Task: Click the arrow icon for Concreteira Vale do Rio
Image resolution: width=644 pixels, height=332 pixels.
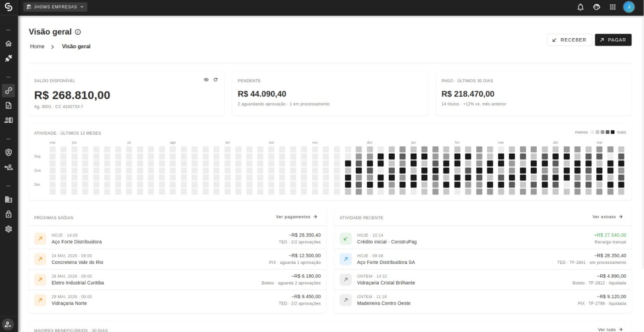Action: [x=40, y=259]
